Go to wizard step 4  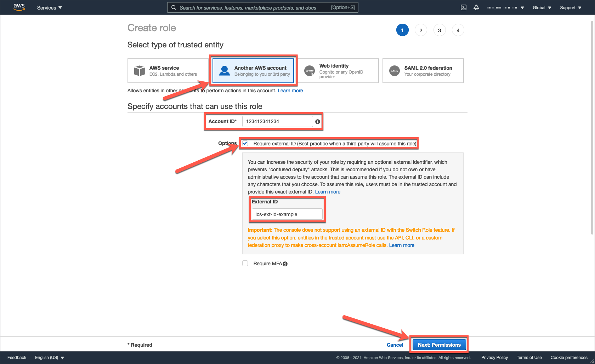458,30
